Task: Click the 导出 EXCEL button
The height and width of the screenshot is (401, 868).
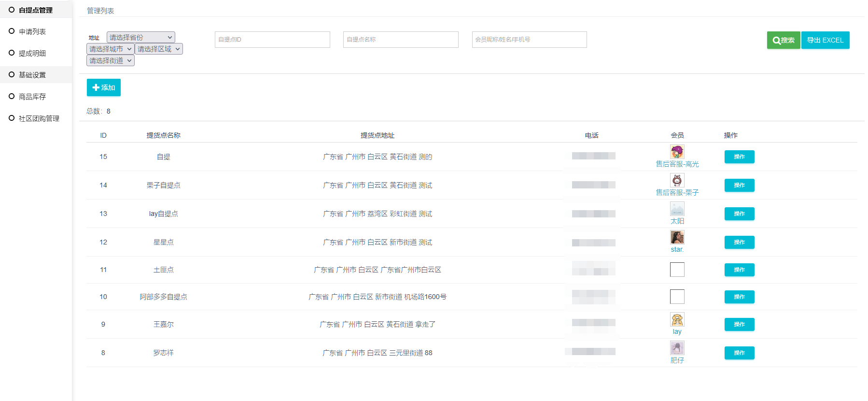Action: (x=825, y=40)
